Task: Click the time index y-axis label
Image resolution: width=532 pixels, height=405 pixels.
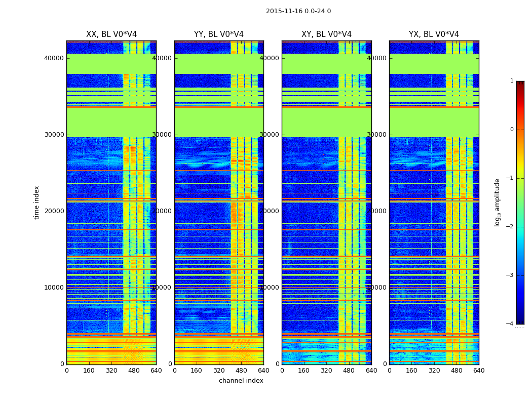Action: (36, 202)
